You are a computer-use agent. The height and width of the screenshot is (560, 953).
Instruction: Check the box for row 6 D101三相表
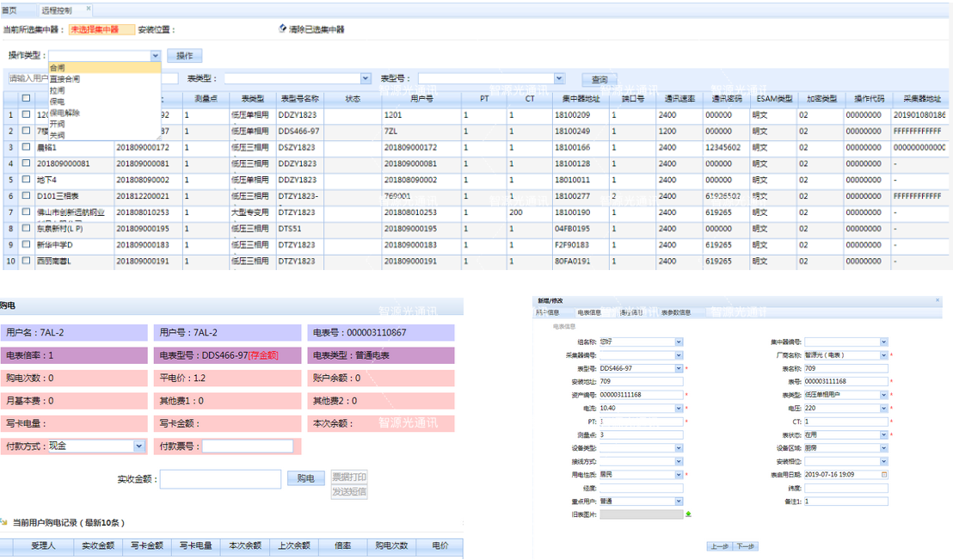(x=26, y=196)
